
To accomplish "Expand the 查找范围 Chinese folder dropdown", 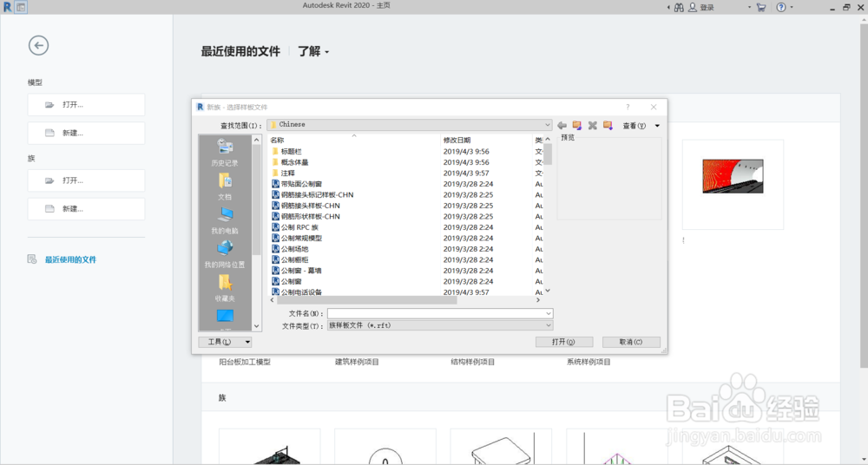I will [x=548, y=125].
